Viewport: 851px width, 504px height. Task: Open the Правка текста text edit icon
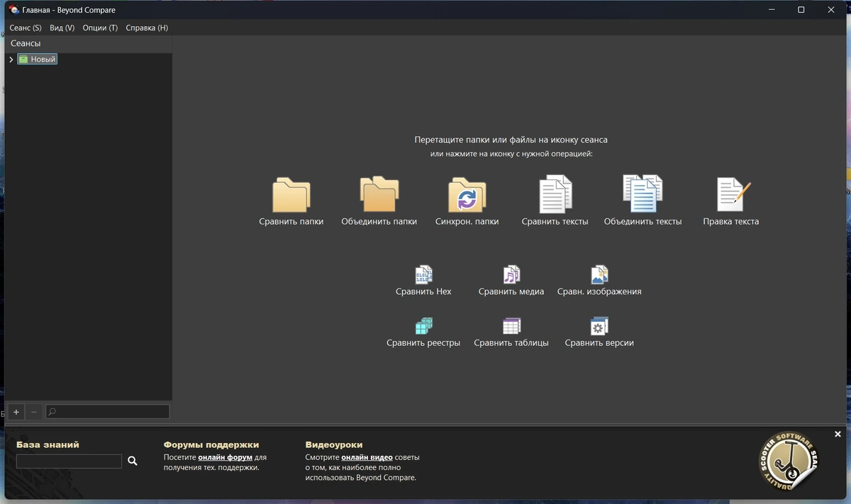pos(733,194)
